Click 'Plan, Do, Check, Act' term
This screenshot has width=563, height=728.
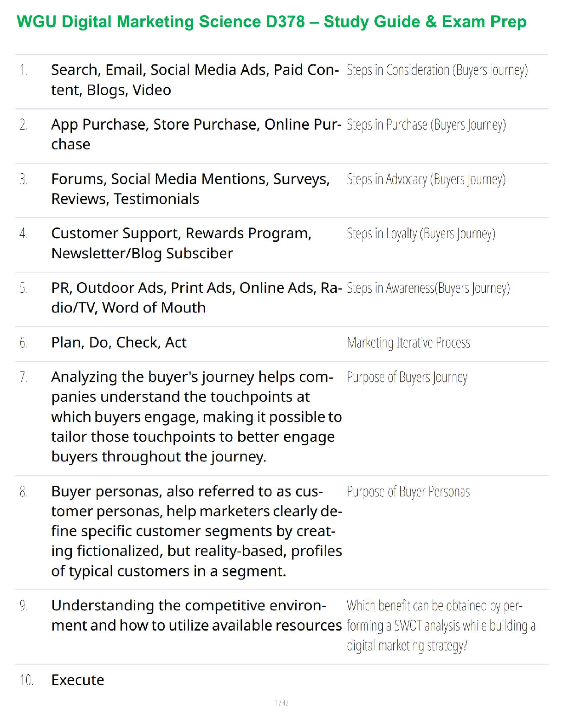click(119, 342)
